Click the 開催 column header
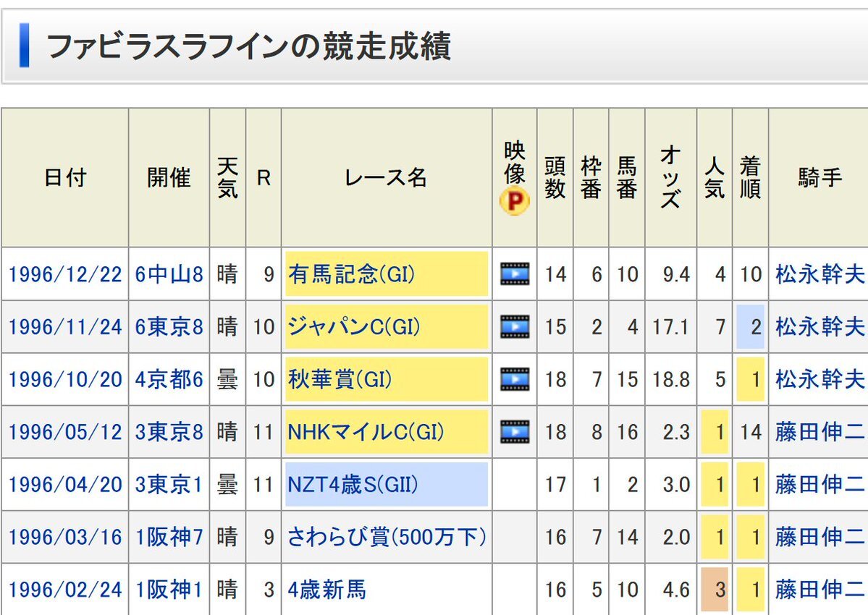The width and height of the screenshot is (868, 615). pyautogui.click(x=169, y=178)
